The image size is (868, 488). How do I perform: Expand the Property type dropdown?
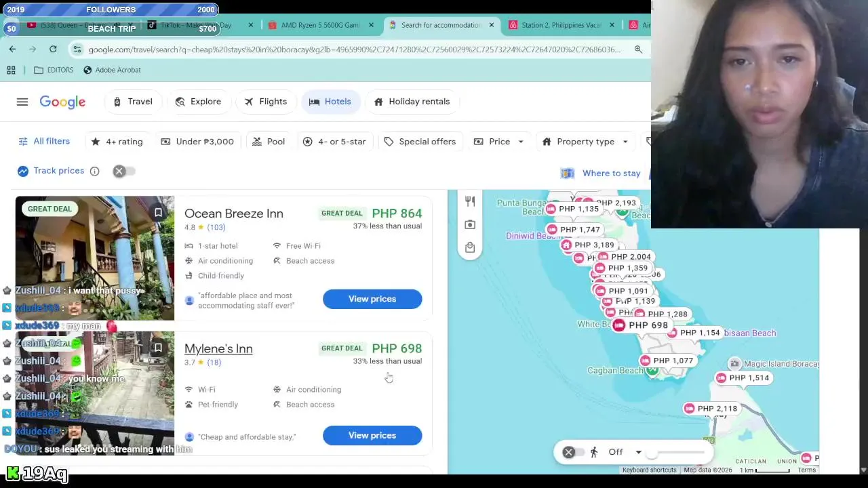tap(585, 142)
